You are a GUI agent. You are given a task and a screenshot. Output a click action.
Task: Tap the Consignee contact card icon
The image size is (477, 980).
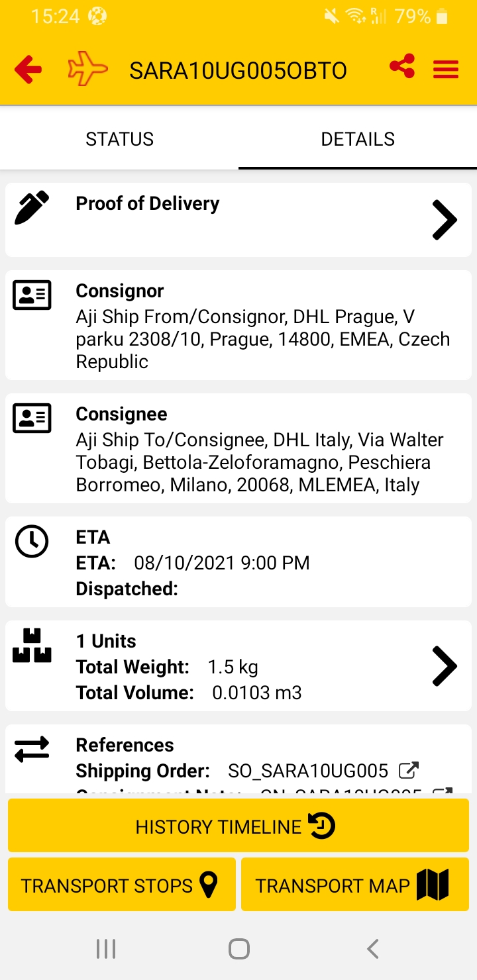pos(32,418)
